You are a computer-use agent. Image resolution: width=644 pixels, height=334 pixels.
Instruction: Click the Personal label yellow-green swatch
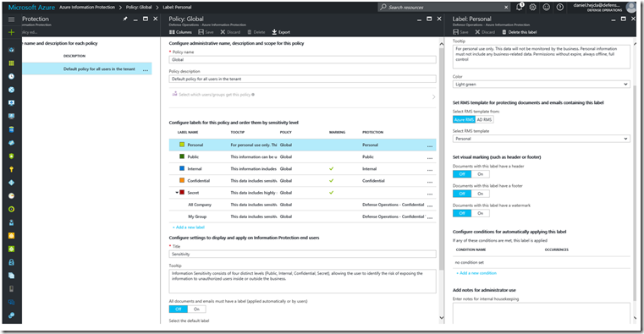tap(182, 145)
